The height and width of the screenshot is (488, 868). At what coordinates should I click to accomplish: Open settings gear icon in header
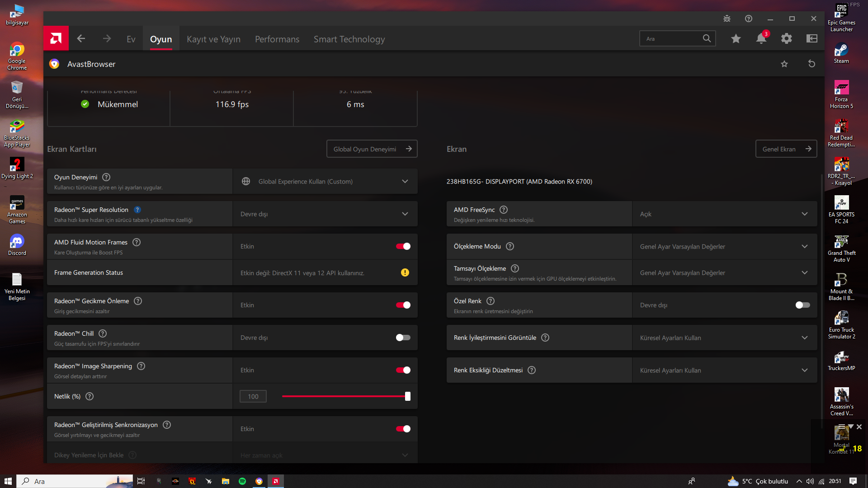[x=787, y=39]
